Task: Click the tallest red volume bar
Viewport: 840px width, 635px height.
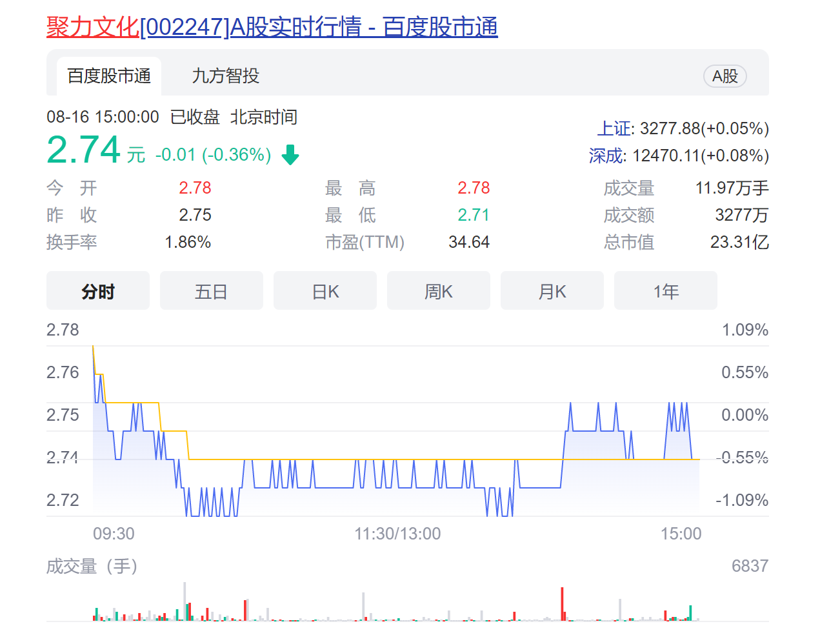Action: click(561, 603)
